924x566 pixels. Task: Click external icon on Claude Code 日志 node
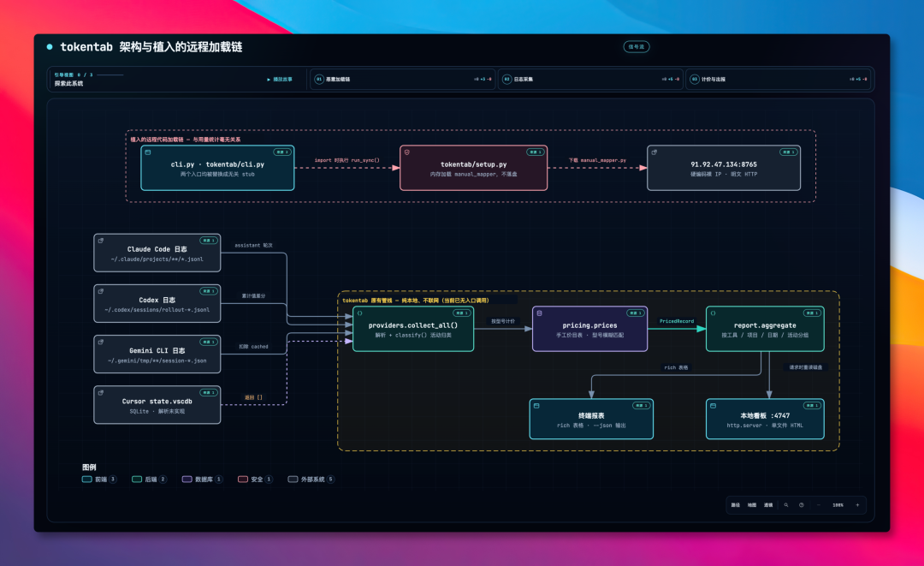(x=101, y=241)
